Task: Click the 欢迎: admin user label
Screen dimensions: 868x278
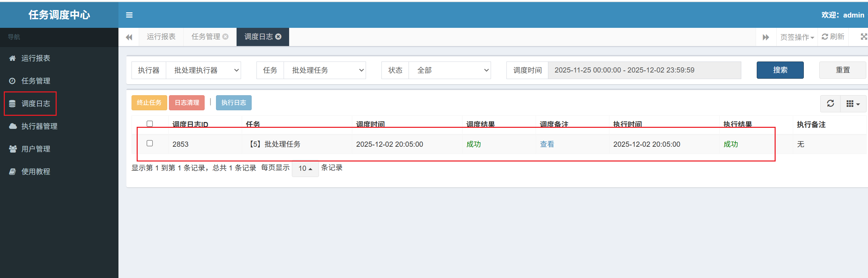Action: pyautogui.click(x=843, y=15)
